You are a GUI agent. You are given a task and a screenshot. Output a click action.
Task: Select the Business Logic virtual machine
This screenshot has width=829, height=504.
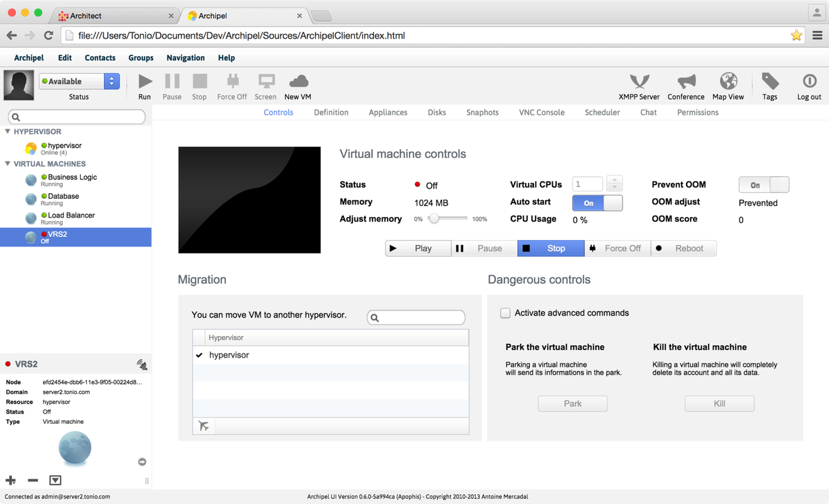tap(75, 180)
